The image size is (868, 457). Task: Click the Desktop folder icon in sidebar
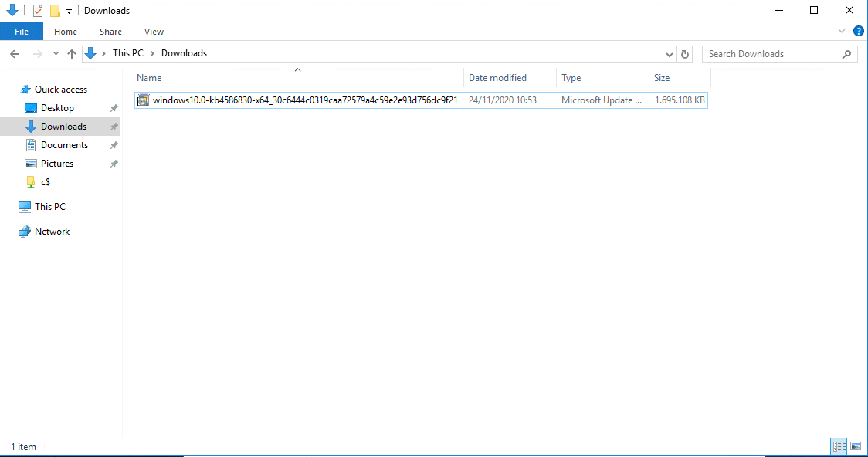[31, 108]
